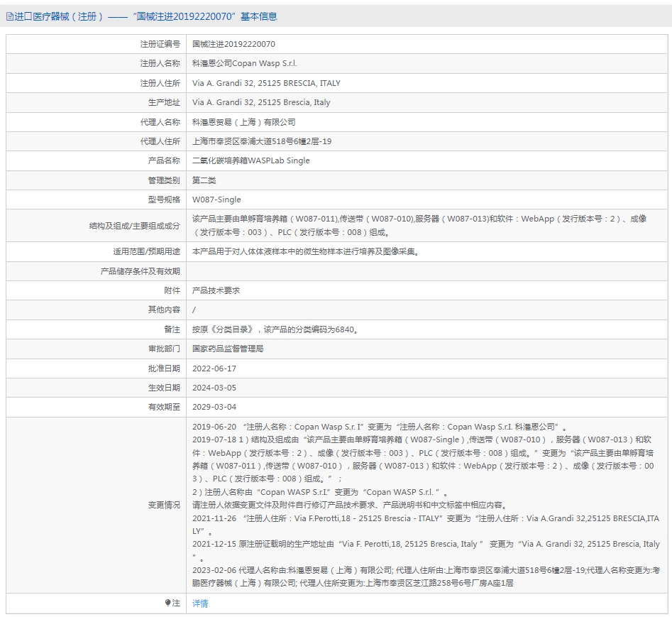Select the remark mentioning 分类编码为6840
Screen dimensions: 672x617
(275, 329)
